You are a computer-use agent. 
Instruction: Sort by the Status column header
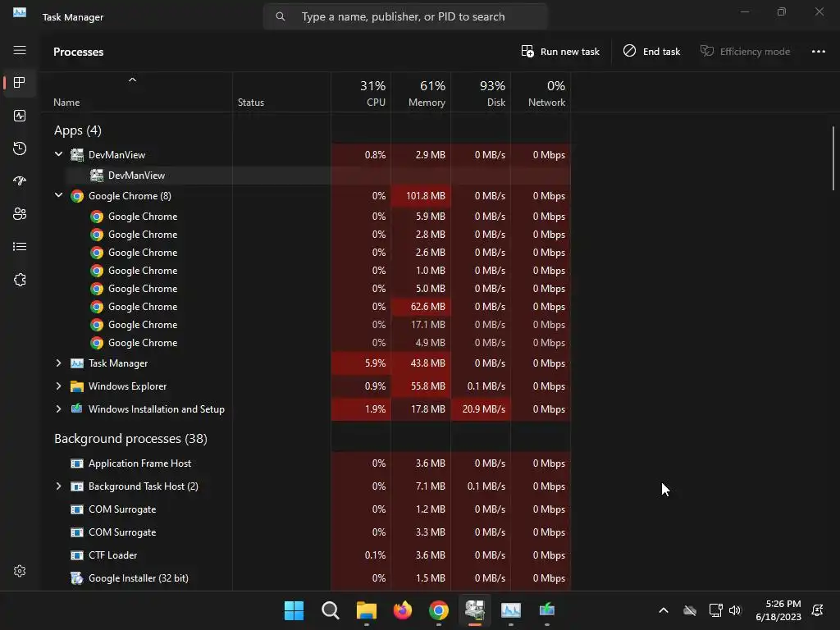(x=251, y=103)
